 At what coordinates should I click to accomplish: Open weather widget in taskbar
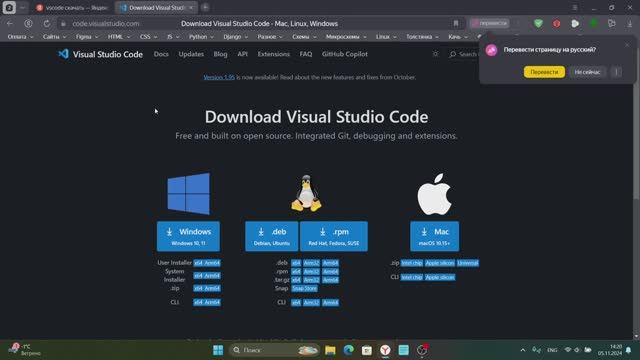coord(25,350)
